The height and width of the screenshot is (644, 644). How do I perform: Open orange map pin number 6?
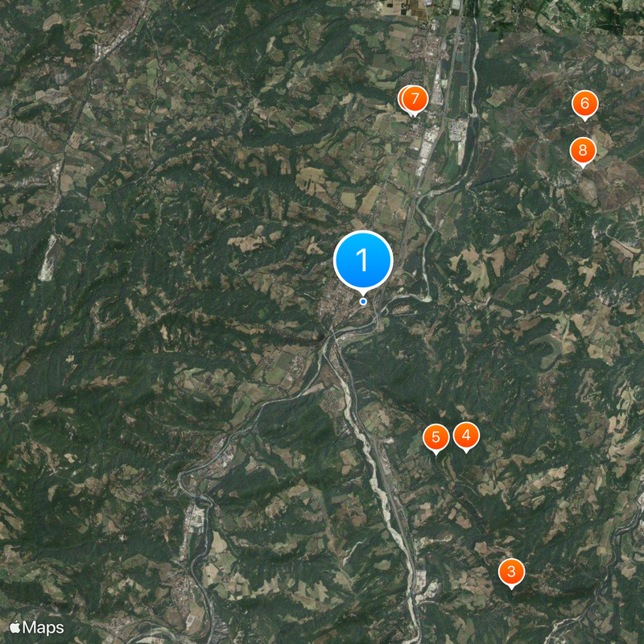[x=585, y=104]
